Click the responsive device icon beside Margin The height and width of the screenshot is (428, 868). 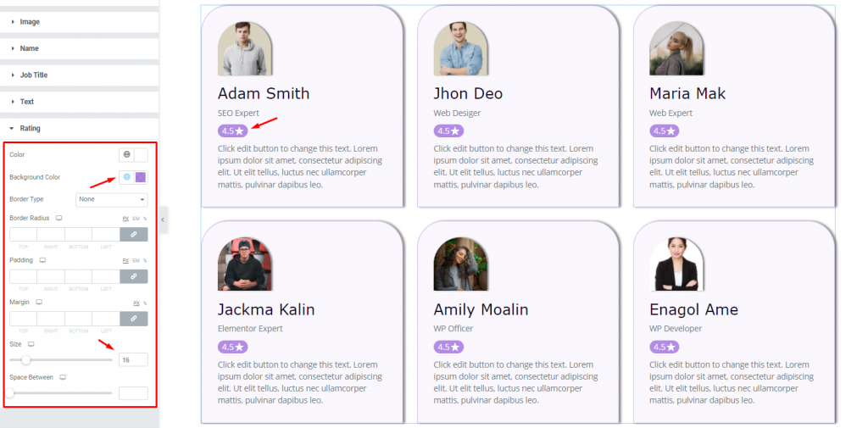(39, 303)
